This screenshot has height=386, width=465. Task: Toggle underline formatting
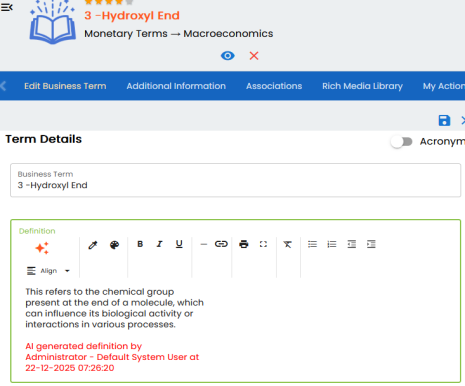click(179, 244)
